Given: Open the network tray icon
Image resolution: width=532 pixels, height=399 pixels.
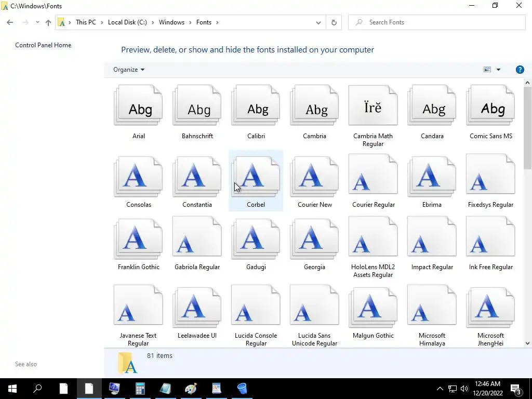Looking at the screenshot, I should [x=453, y=389].
